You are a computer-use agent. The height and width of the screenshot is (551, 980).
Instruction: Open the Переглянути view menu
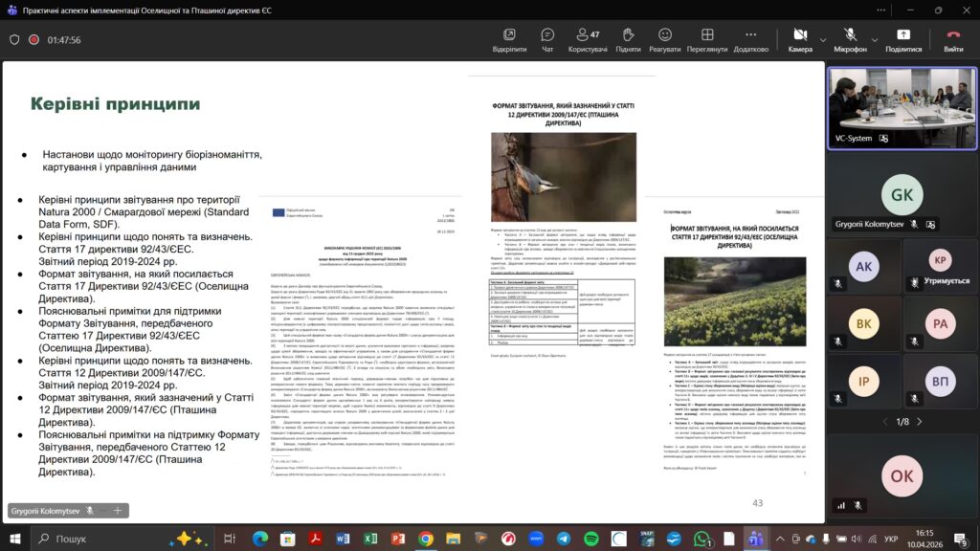[x=706, y=39]
